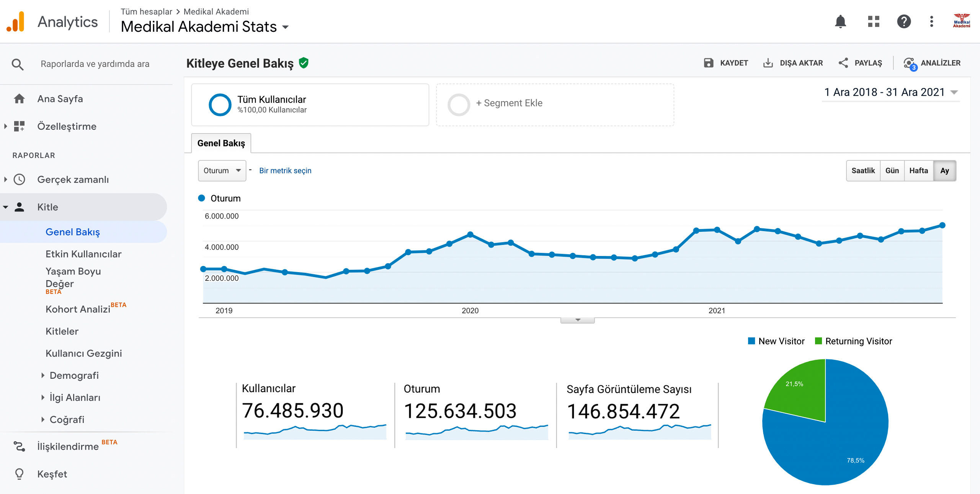Click the help question mark icon

(903, 22)
